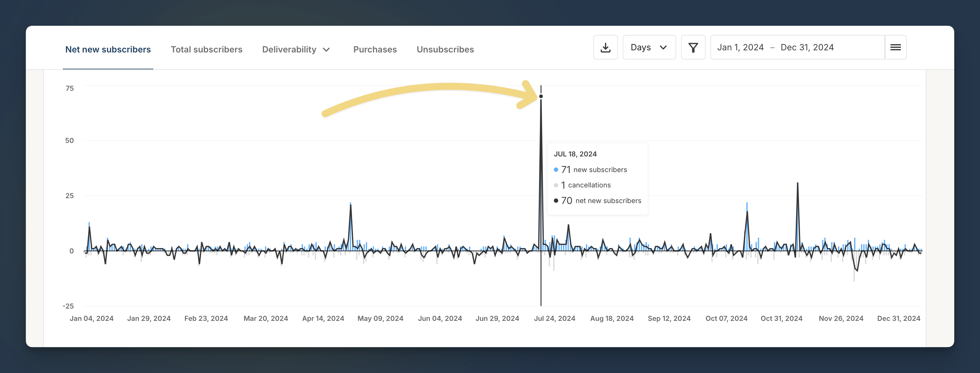Click the spike just after Oct 07
The width and height of the screenshot is (980, 373).
click(x=747, y=212)
